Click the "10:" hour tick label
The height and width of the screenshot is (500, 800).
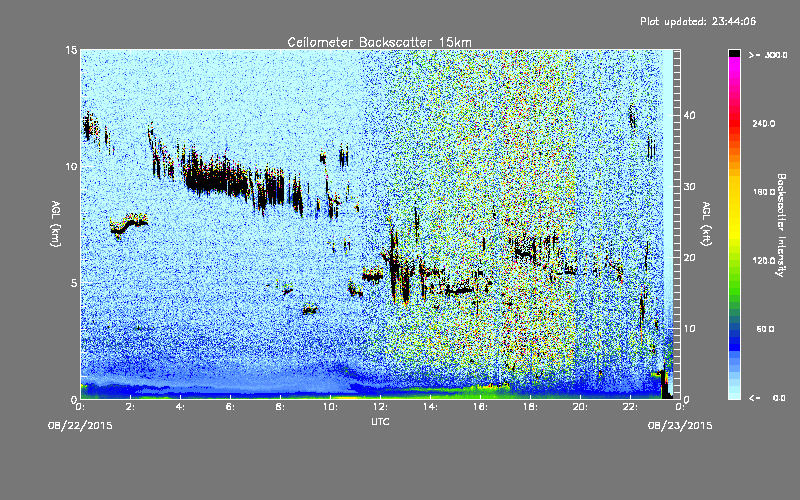[x=330, y=407]
